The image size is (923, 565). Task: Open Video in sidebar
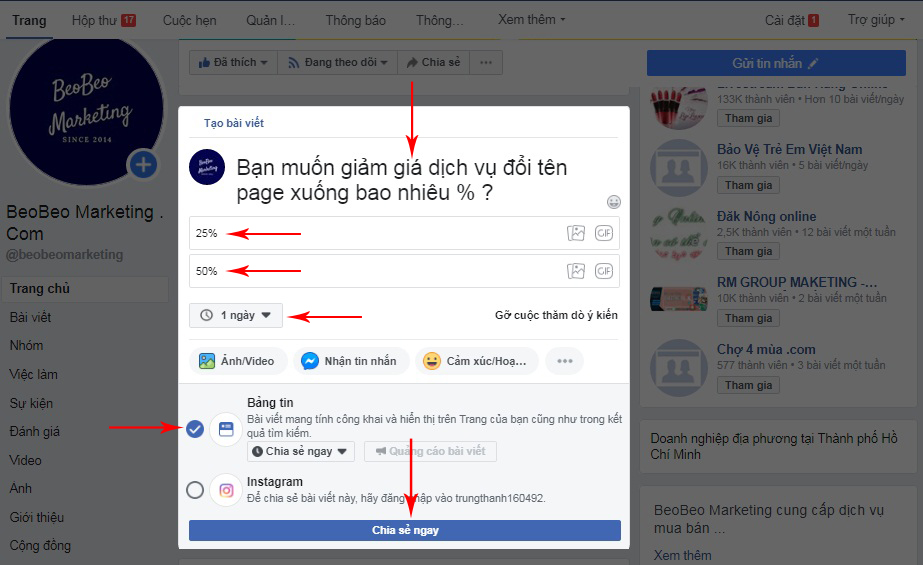click(25, 460)
